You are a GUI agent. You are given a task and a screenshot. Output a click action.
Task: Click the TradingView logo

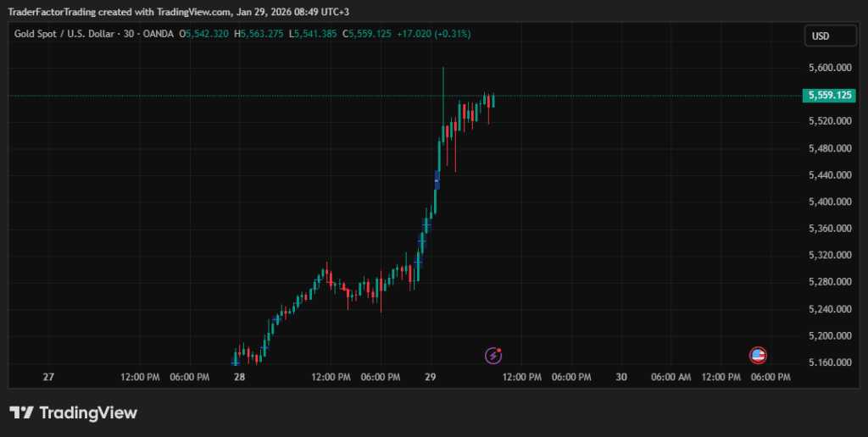[73, 412]
